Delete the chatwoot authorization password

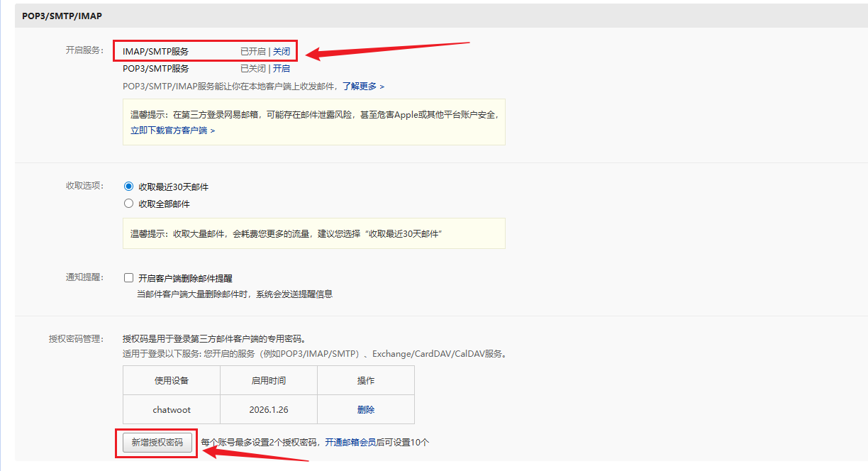(366, 409)
